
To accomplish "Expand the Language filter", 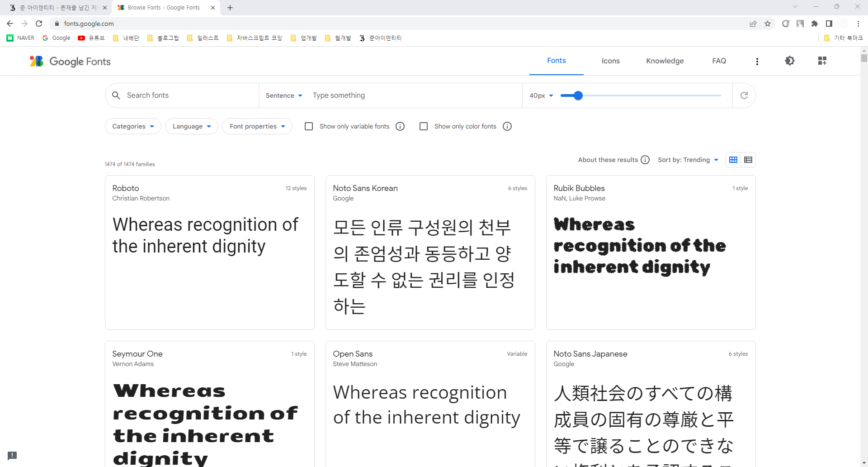I will point(192,126).
